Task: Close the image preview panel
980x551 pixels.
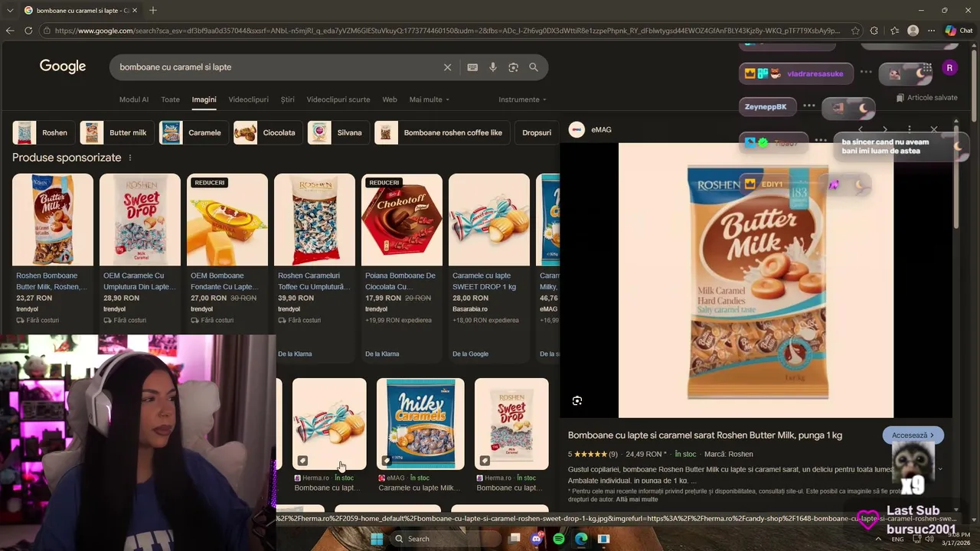Action: point(934,130)
